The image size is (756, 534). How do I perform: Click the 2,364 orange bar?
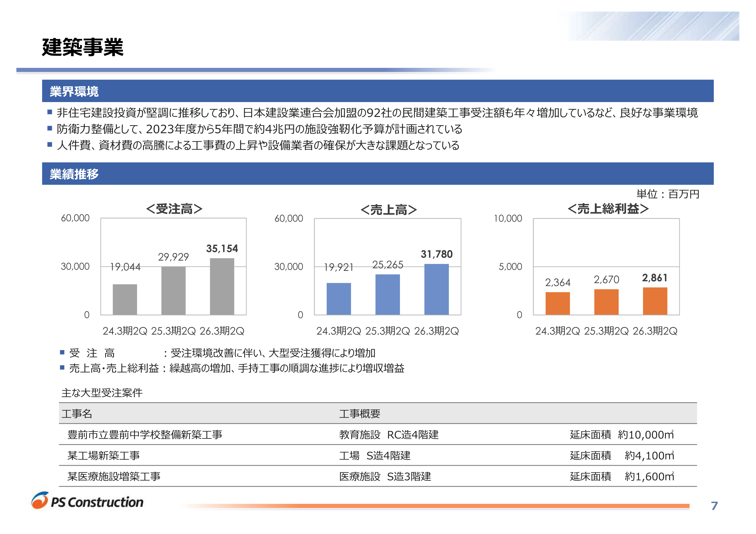coord(558,303)
